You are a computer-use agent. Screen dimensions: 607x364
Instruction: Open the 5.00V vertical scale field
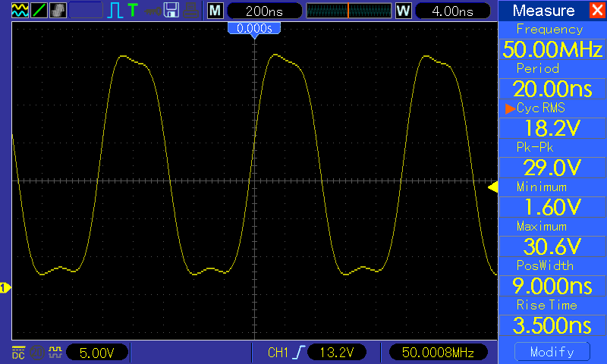point(97,353)
